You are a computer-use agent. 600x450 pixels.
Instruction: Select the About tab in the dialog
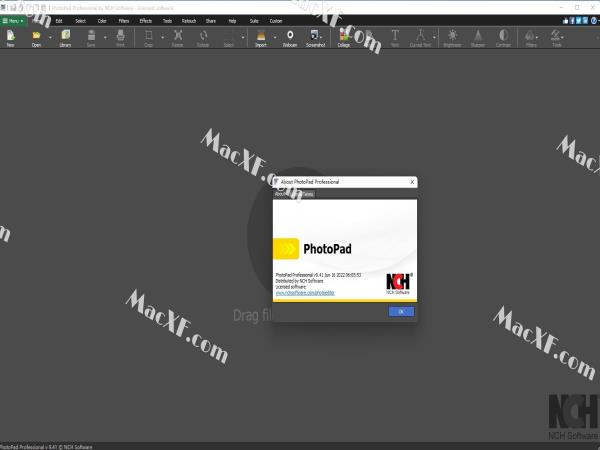[282, 194]
